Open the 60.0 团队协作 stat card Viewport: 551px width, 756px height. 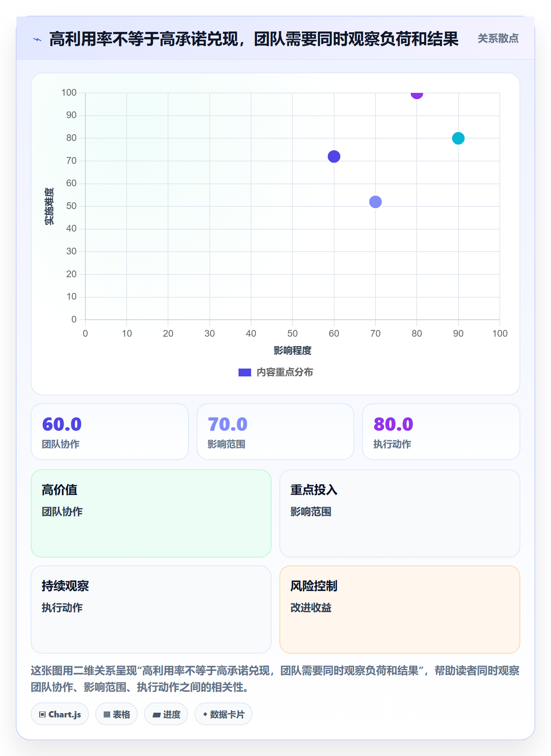pos(110,432)
